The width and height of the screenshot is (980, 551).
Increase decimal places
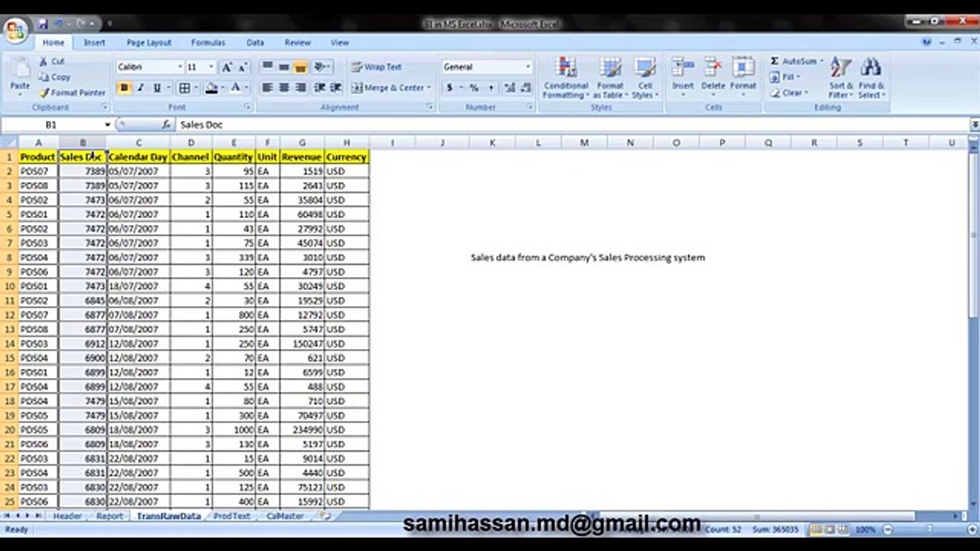coord(509,88)
